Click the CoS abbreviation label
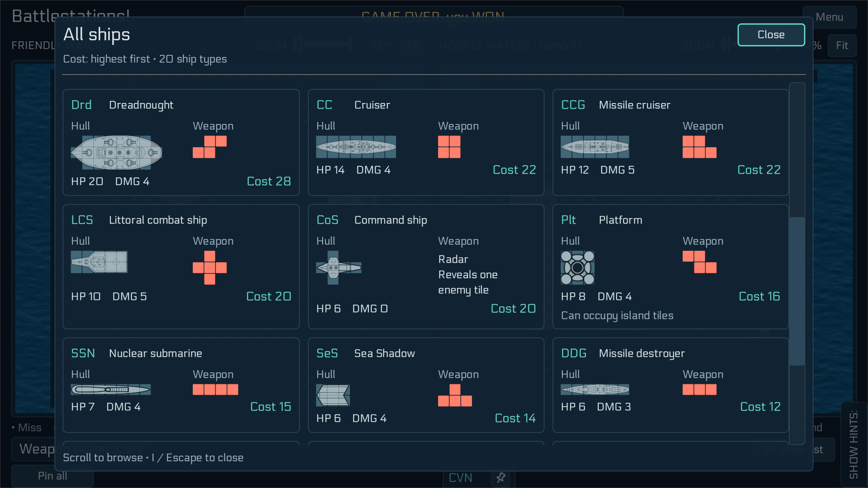The height and width of the screenshot is (488, 868). click(327, 220)
